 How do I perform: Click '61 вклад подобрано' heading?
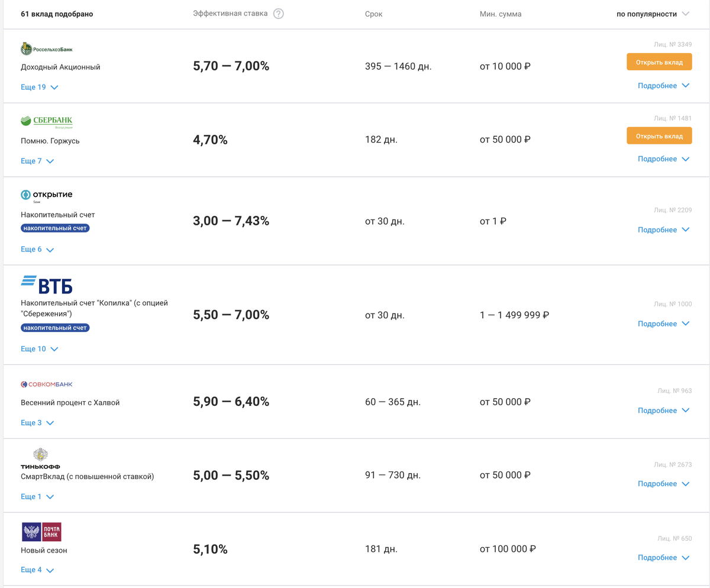tap(57, 14)
